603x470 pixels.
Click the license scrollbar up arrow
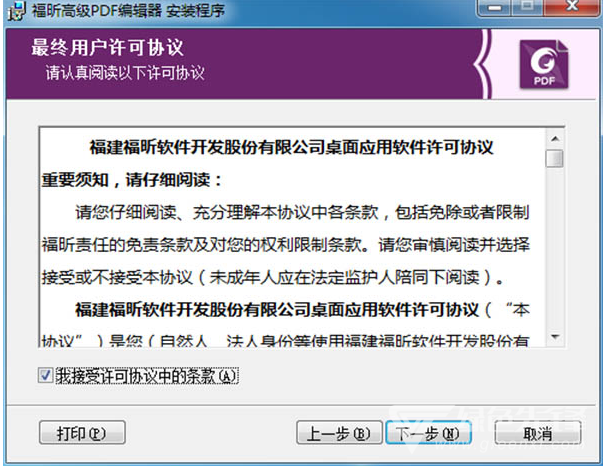[x=555, y=139]
